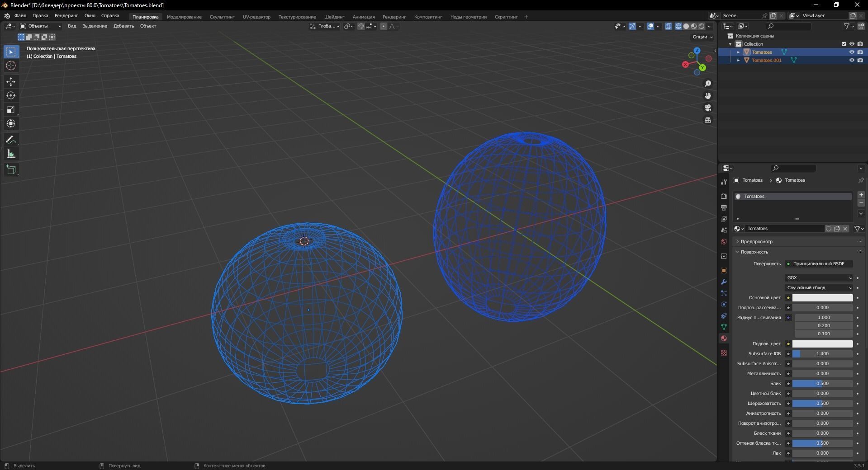
Task: Open the Render properties tab
Action: (x=724, y=196)
